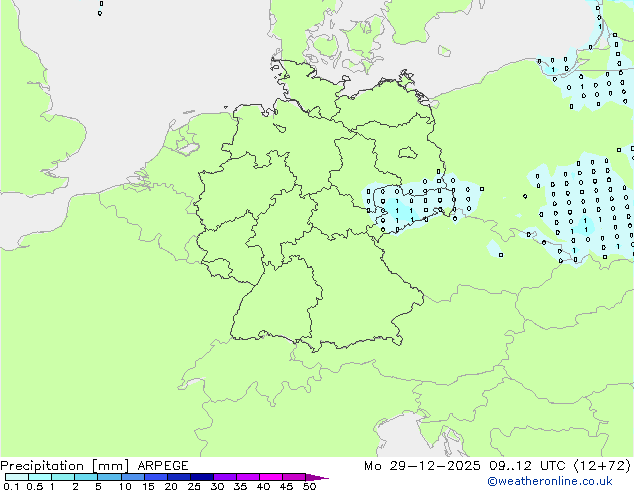The width and height of the screenshot is (634, 490).
Task: Click the 'Precipitation [mm]' legend title
Action: 65,466
